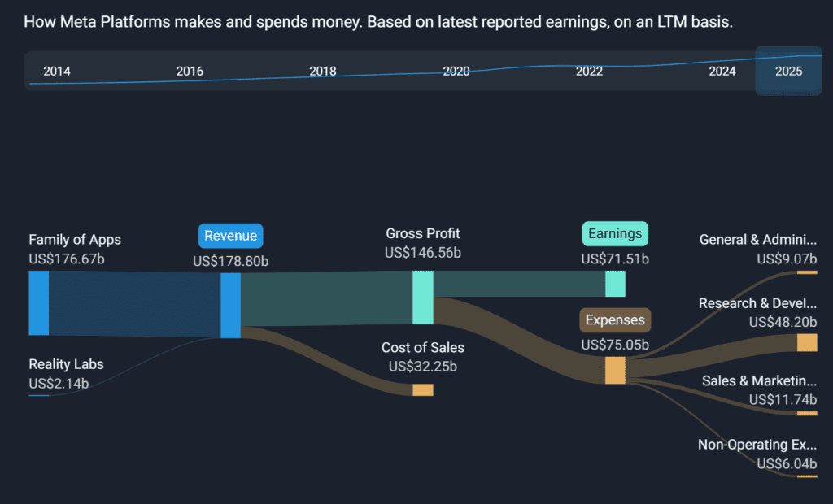Image resolution: width=833 pixels, height=504 pixels.
Task: Click the Family of Apps blue node bar
Action: [x=38, y=303]
